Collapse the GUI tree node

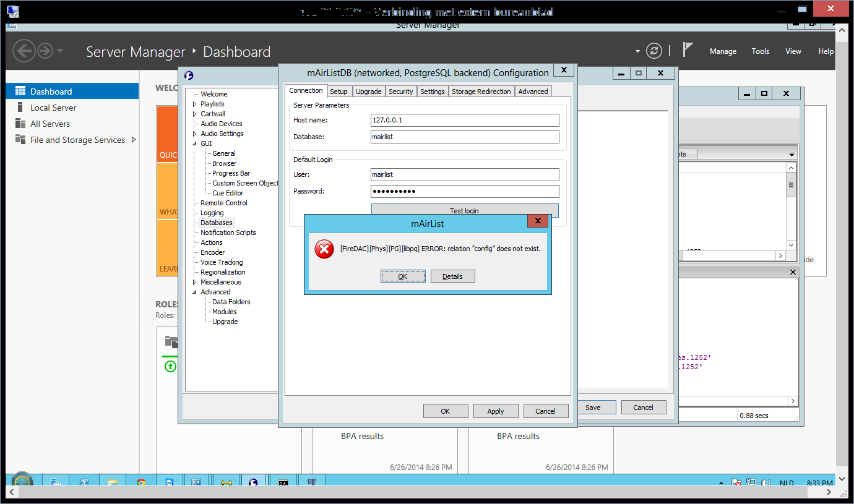(194, 143)
